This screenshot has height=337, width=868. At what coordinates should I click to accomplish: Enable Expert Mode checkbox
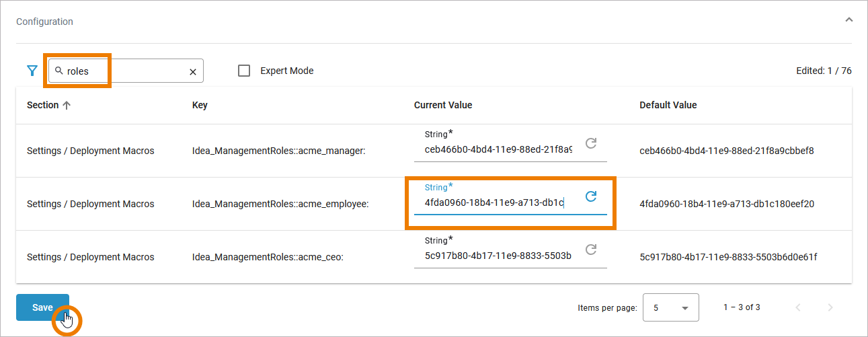click(245, 71)
